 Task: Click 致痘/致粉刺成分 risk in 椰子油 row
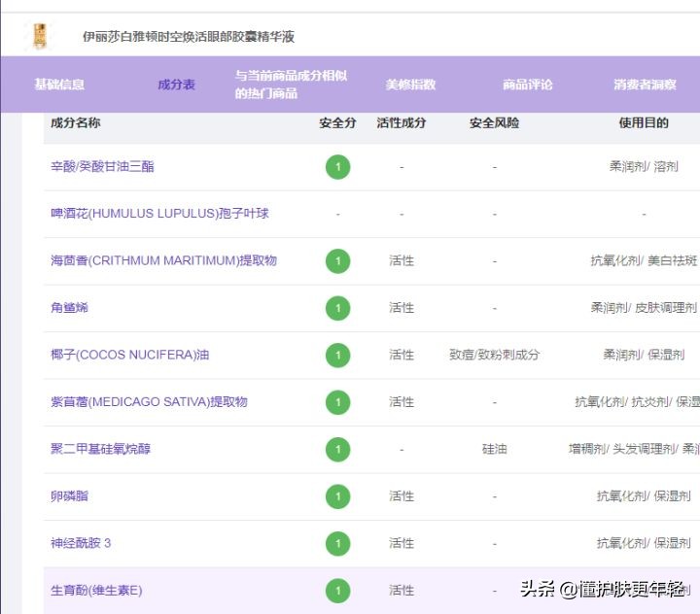pos(494,356)
